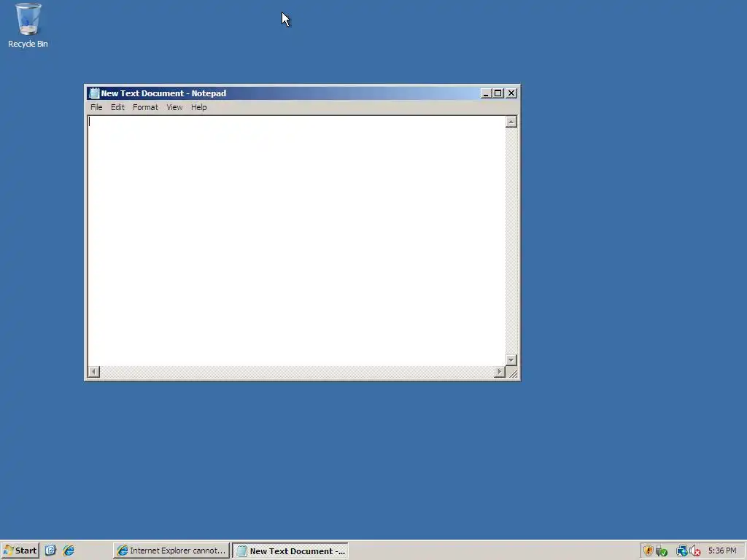Open the File menu in Notepad
The width and height of the screenshot is (747, 560).
96,107
